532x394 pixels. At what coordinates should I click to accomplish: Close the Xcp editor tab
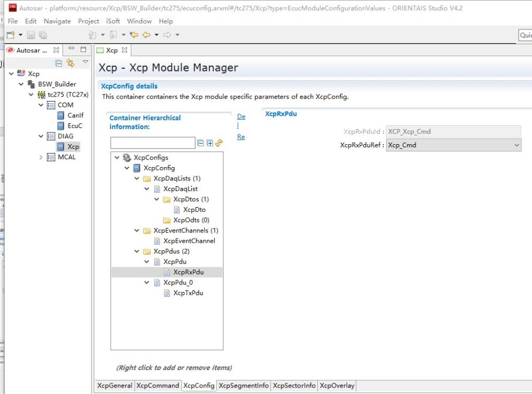coord(124,50)
